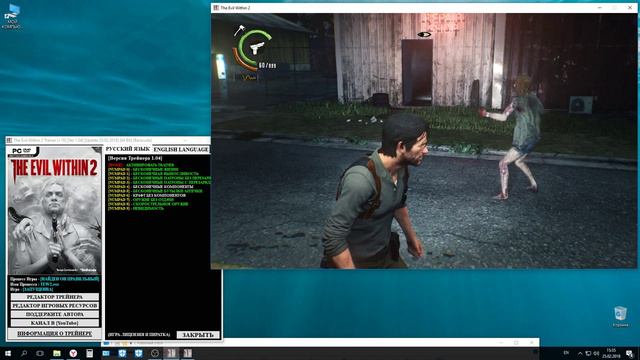
Task: Open the volume tray icon
Action: click(x=596, y=353)
